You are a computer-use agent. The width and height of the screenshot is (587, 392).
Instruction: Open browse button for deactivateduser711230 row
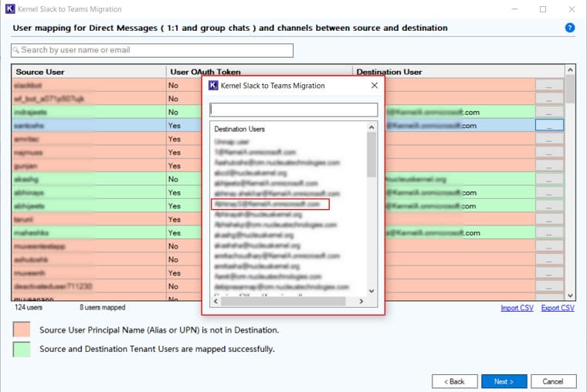click(549, 286)
